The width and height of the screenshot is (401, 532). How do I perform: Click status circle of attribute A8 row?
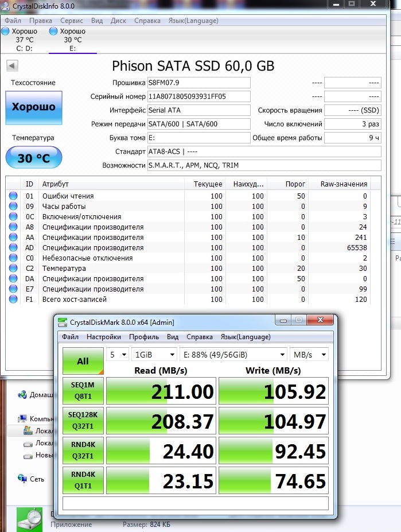[13, 227]
